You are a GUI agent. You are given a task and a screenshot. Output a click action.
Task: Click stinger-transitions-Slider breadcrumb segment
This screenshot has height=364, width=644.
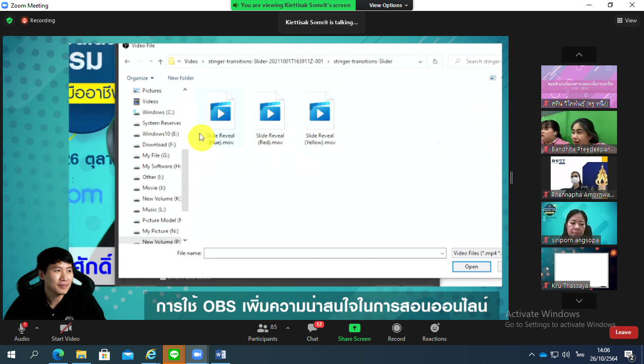[363, 61]
